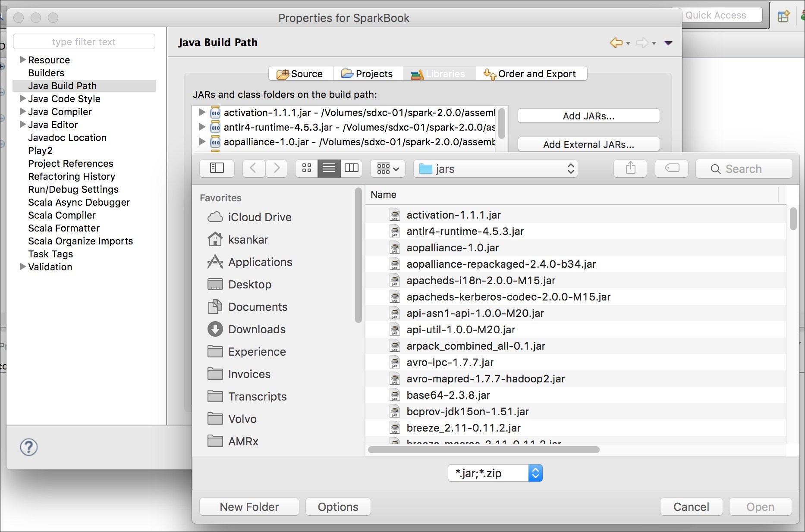
Task: Switch to the Source tab
Action: point(301,74)
